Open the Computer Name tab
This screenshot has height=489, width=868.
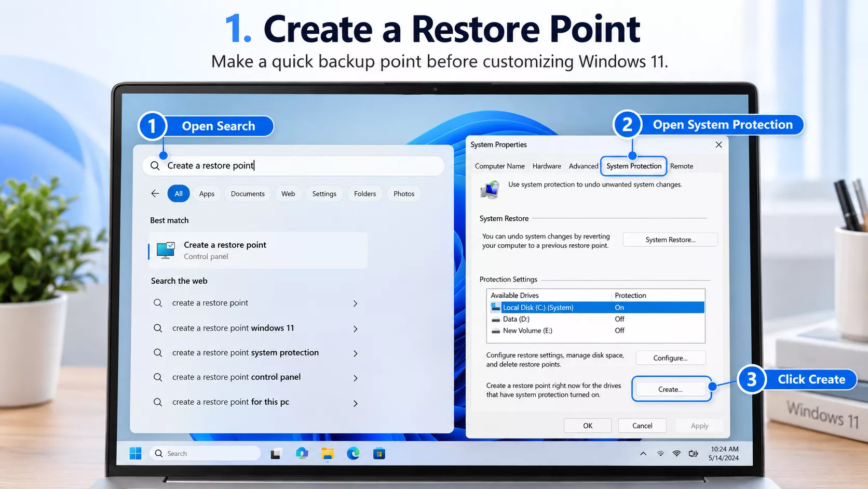pos(499,166)
